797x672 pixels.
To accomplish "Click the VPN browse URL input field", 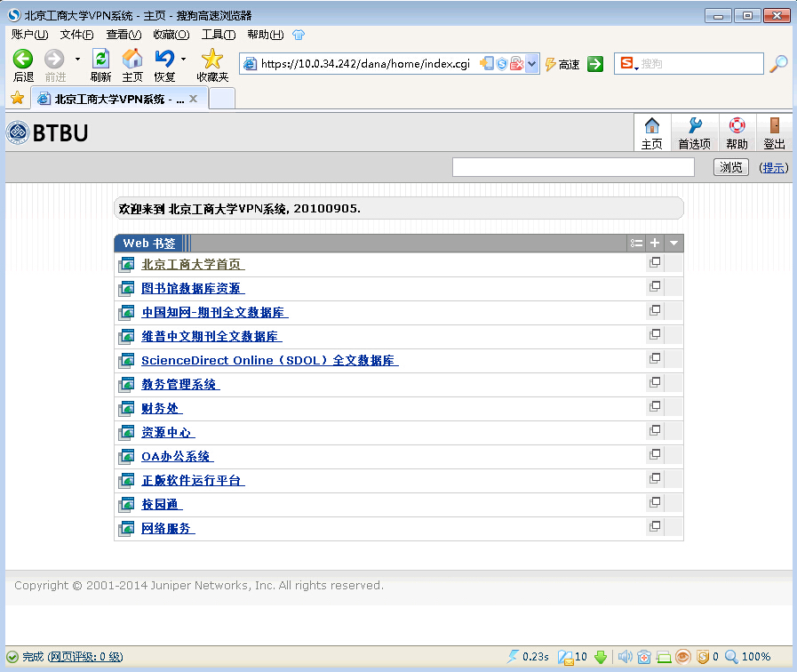I will 573,167.
